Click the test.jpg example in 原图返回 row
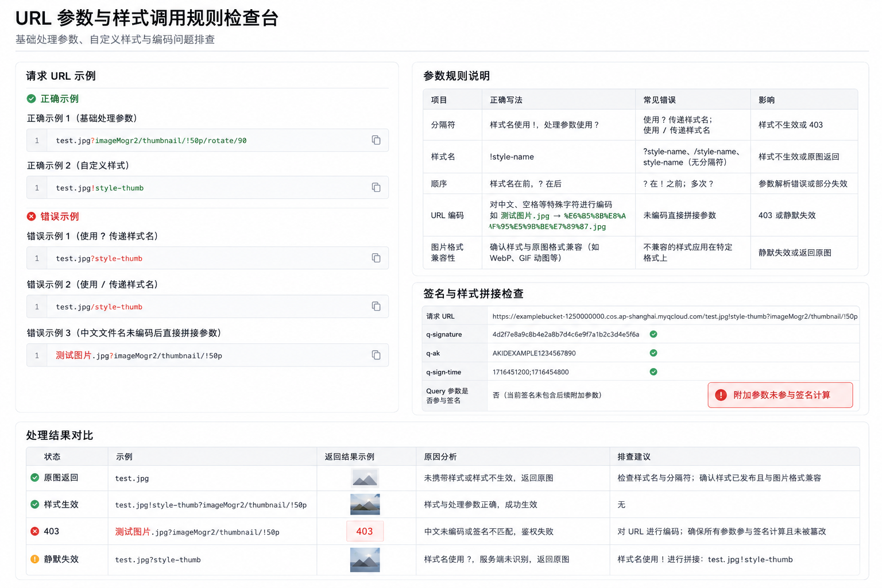The width and height of the screenshot is (882, 588). (132, 478)
